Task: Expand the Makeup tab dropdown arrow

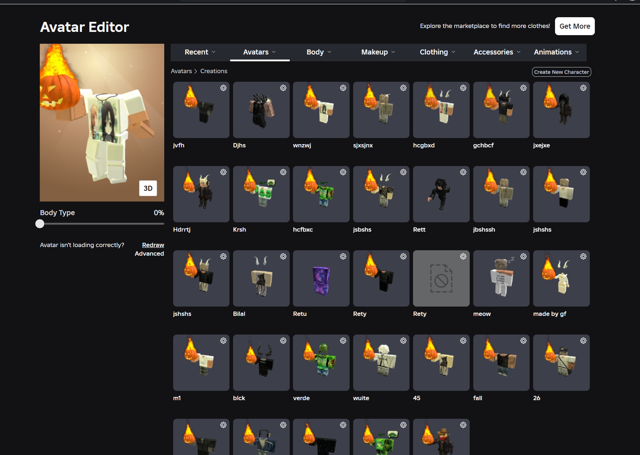Action: pos(393,52)
